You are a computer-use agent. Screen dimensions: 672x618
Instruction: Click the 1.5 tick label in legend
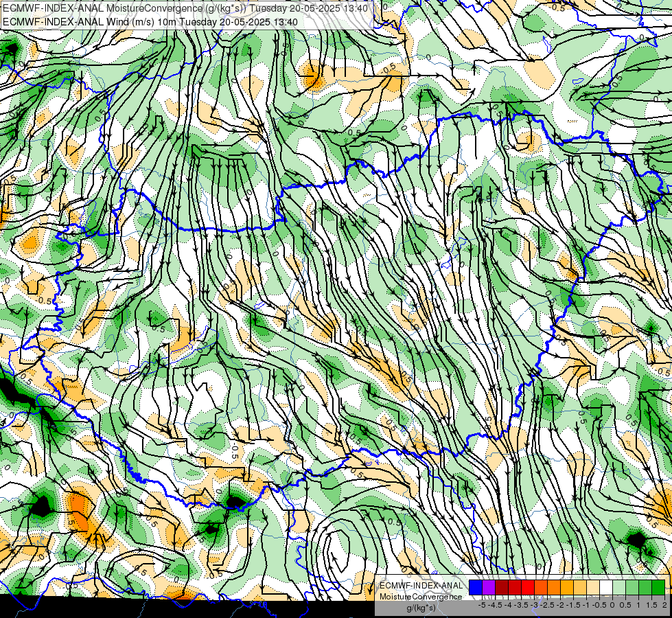click(x=651, y=605)
